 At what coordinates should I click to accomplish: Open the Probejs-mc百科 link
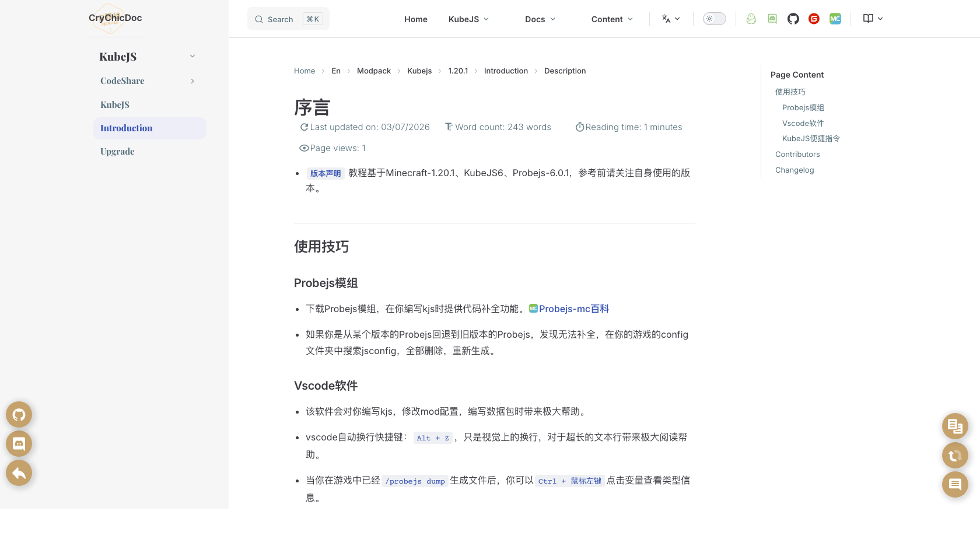tap(573, 309)
